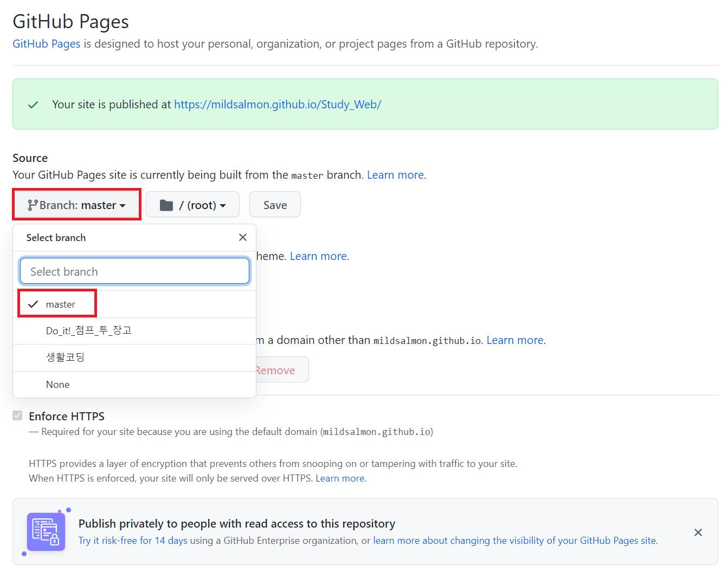
Task: Click the purple private pages icon
Action: 46,532
